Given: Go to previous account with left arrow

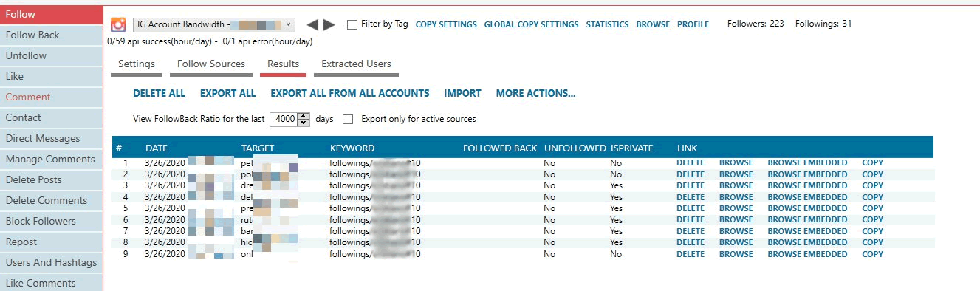Looking at the screenshot, I should point(312,24).
